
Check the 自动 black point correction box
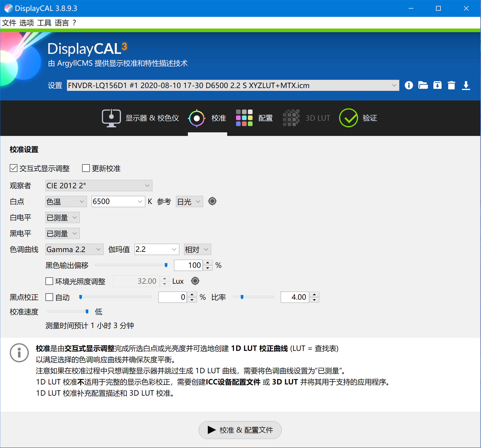tap(49, 297)
